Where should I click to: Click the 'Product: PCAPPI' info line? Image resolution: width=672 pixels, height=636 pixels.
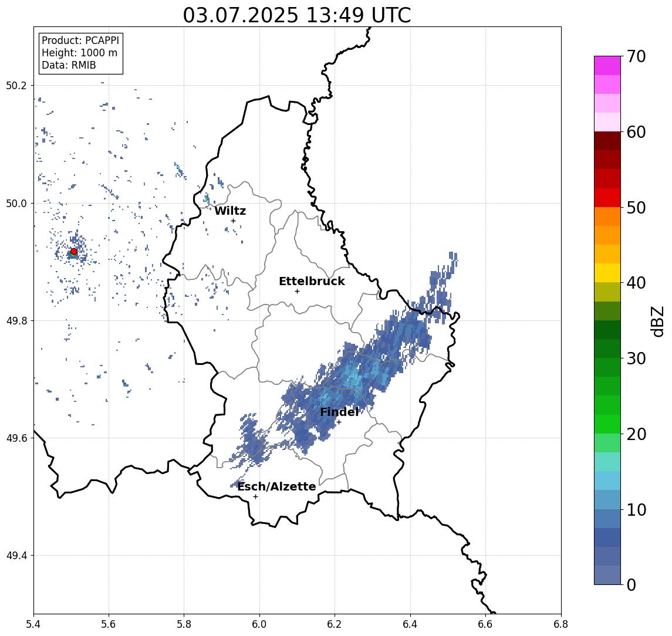80,40
